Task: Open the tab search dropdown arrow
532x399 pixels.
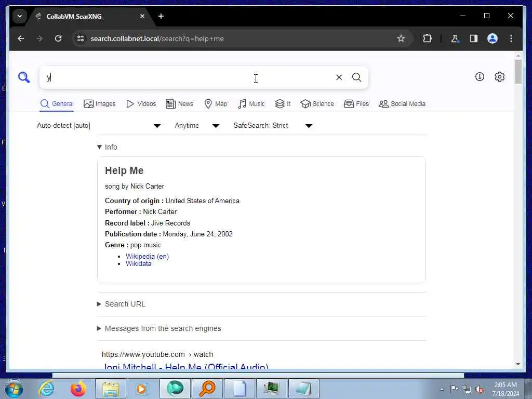Action: point(20,16)
